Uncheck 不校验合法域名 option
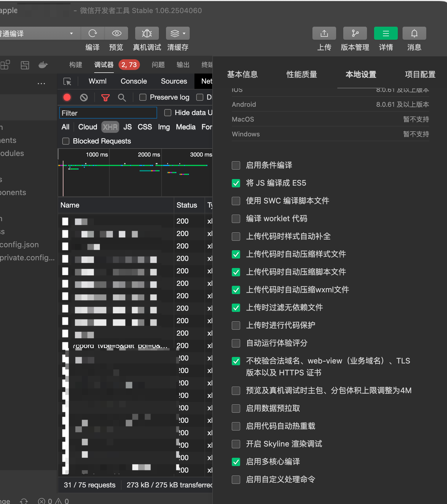Viewport: 447px width, 504px height. pos(236,361)
